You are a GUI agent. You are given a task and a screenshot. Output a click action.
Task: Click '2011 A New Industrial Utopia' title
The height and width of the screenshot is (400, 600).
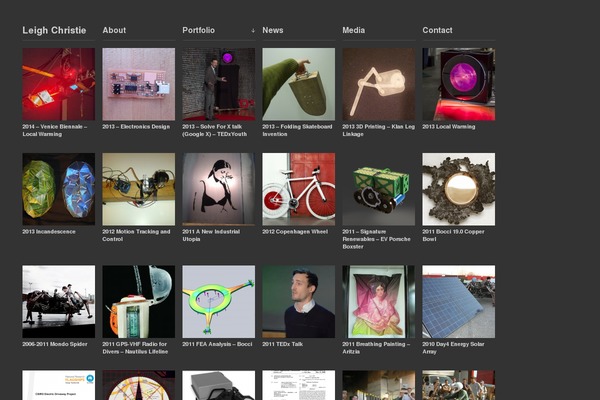(x=211, y=235)
